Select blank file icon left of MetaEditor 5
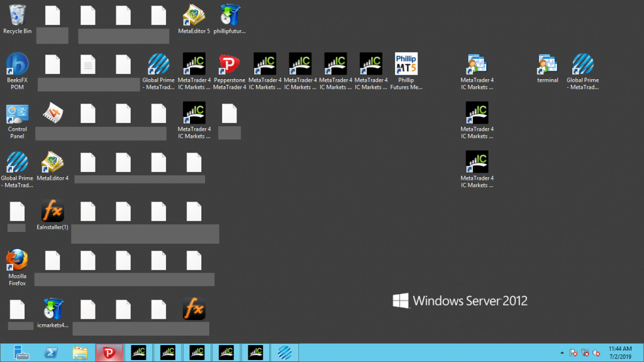The image size is (644, 362). (158, 16)
